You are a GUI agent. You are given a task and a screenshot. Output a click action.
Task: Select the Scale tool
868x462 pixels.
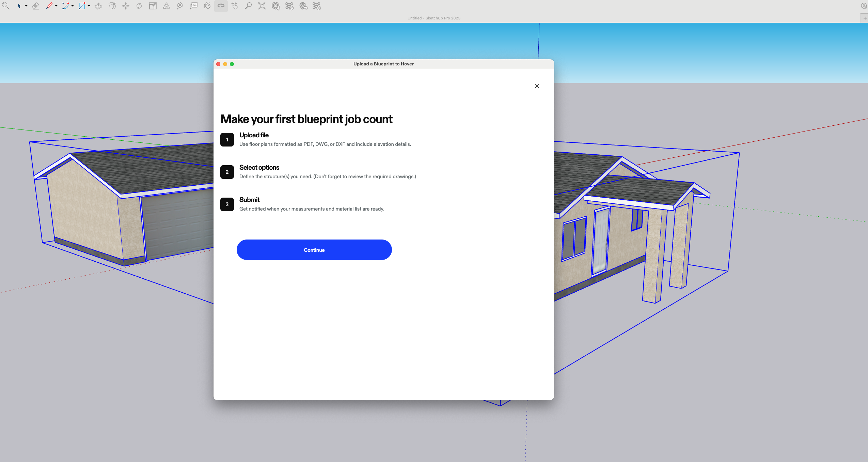point(153,6)
